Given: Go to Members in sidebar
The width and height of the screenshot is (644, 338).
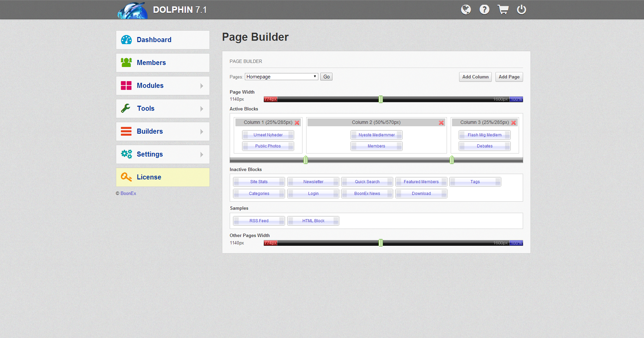Looking at the screenshot, I should tap(151, 63).
